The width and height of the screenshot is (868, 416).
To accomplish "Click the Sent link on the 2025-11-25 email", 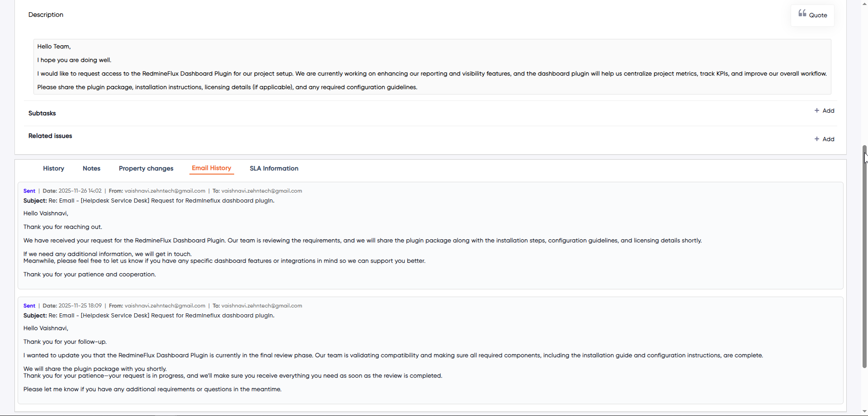I will click(29, 305).
